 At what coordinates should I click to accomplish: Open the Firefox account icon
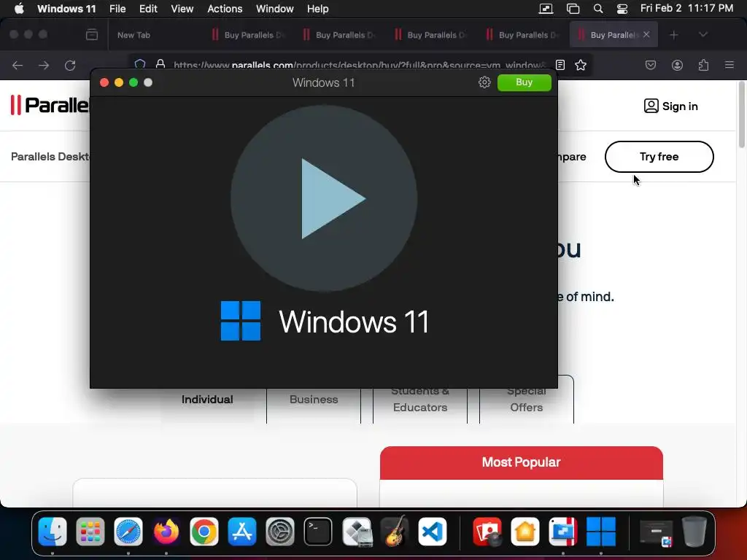pyautogui.click(x=677, y=65)
